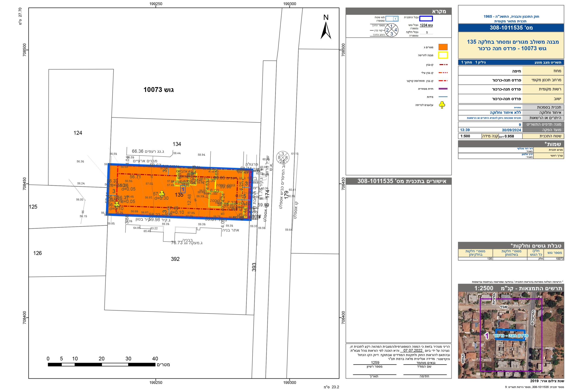Click the scale bar in meters
Image resolution: width=588 pixels, height=392 pixels.
pyautogui.click(x=102, y=364)
